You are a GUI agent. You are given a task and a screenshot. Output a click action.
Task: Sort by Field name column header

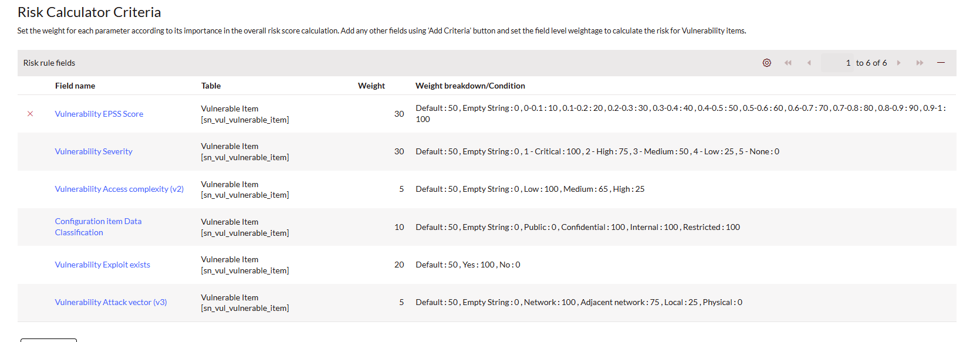75,86
